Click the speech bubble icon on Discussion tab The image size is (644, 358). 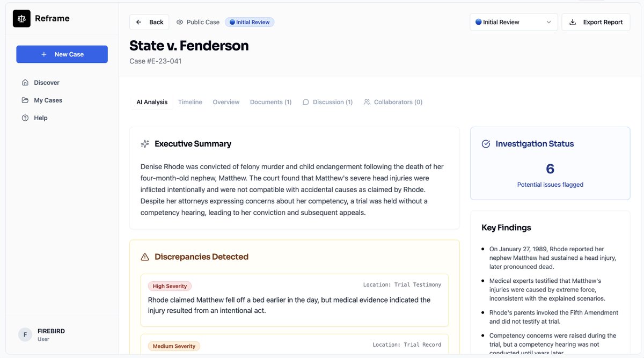point(305,101)
